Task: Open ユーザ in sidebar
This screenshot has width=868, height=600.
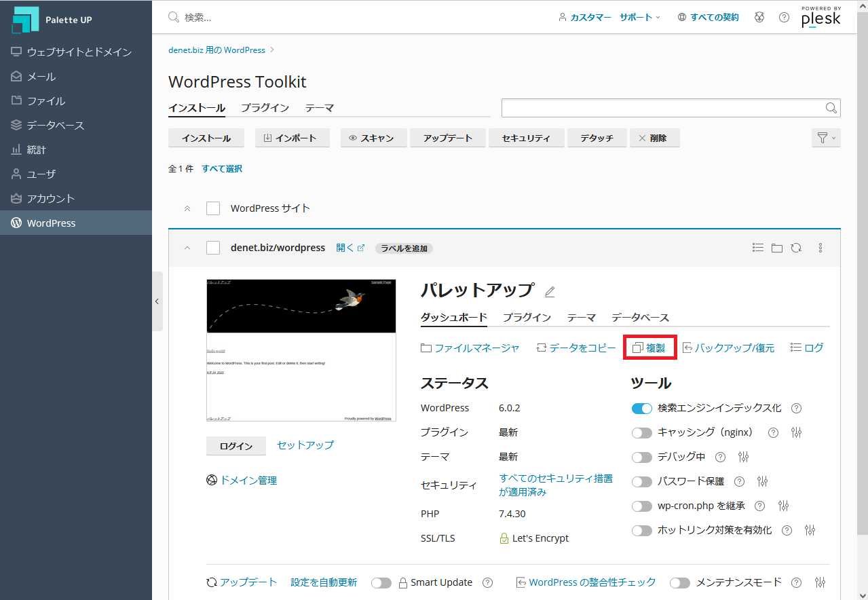Action: (x=76, y=174)
